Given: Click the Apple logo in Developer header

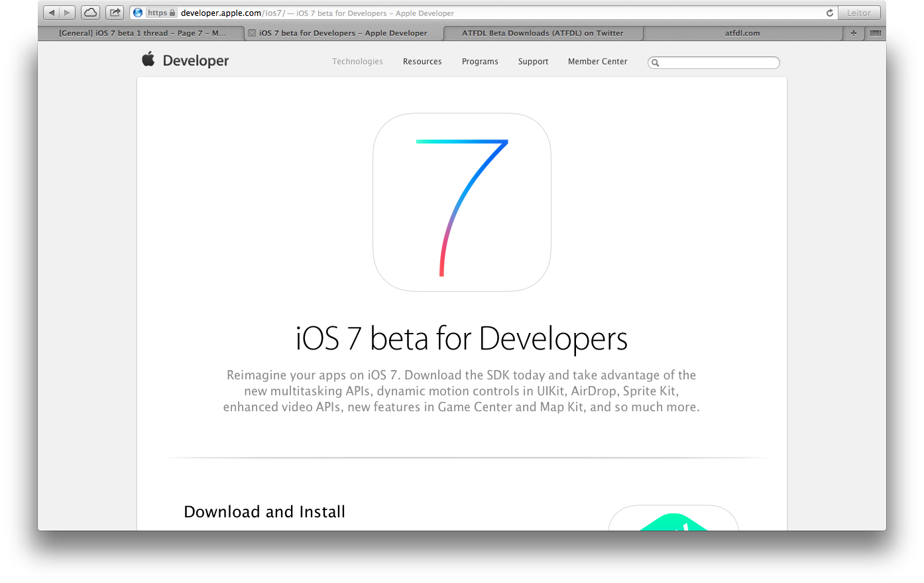Looking at the screenshot, I should tap(148, 59).
